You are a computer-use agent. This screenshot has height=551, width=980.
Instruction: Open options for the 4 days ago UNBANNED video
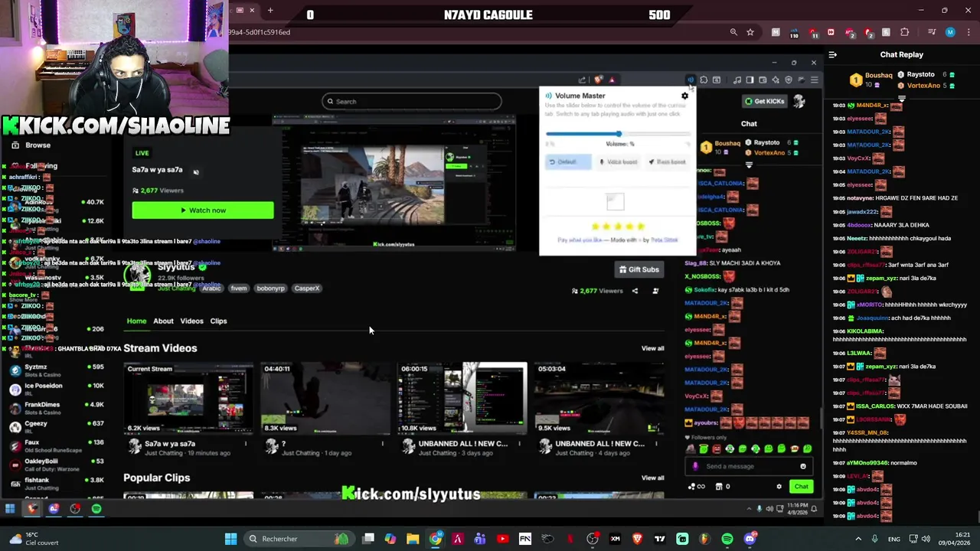[x=656, y=443]
